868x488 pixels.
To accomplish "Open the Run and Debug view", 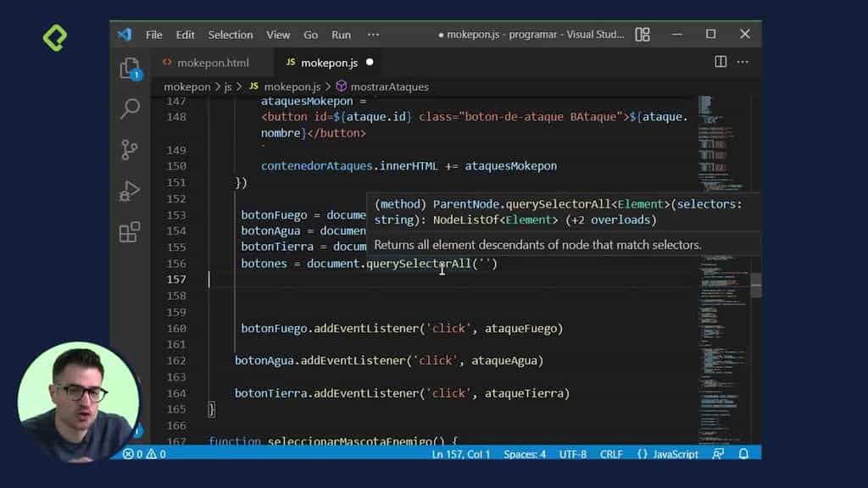I will point(131,190).
